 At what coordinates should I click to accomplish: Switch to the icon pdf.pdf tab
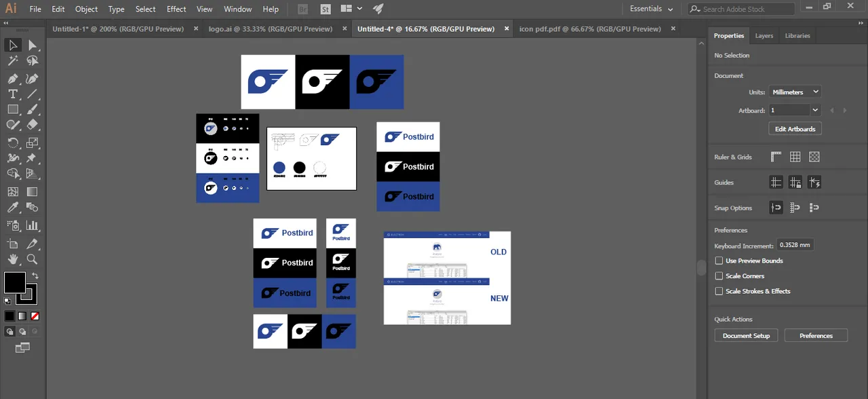tap(590, 29)
